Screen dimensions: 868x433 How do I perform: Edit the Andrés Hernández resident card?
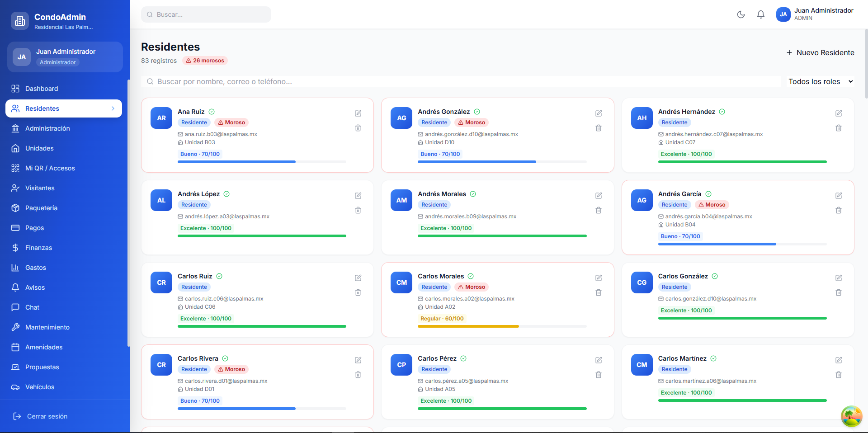pos(838,113)
